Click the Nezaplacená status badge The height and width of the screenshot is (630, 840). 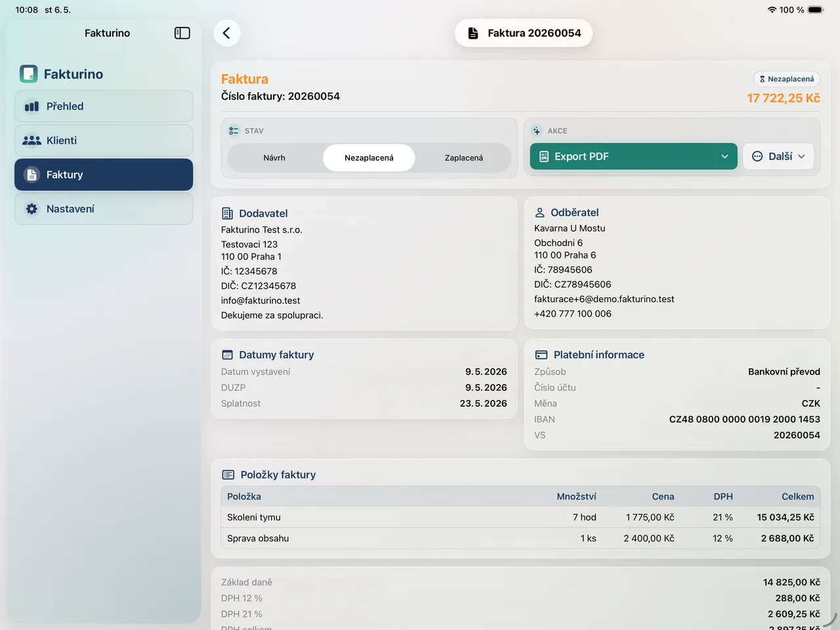(x=787, y=79)
